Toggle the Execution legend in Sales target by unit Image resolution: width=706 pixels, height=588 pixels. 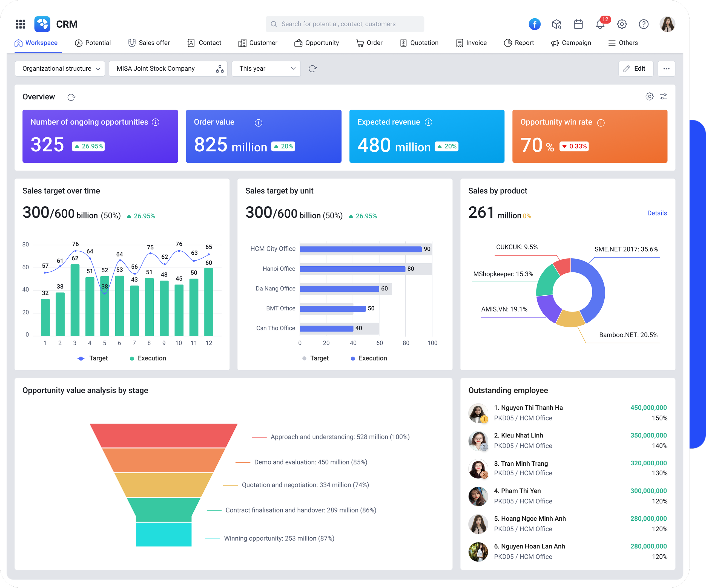coord(369,358)
